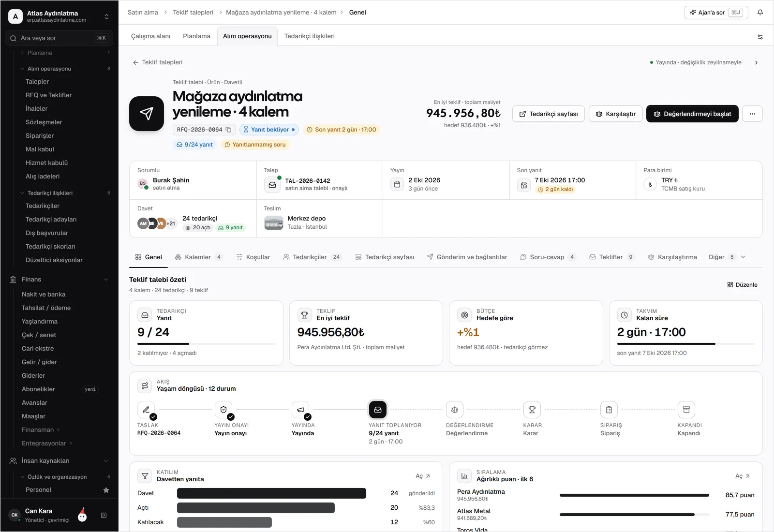This screenshot has height=532, width=774.
Task: Click the star icon beside Personel
Action: pyautogui.click(x=106, y=490)
